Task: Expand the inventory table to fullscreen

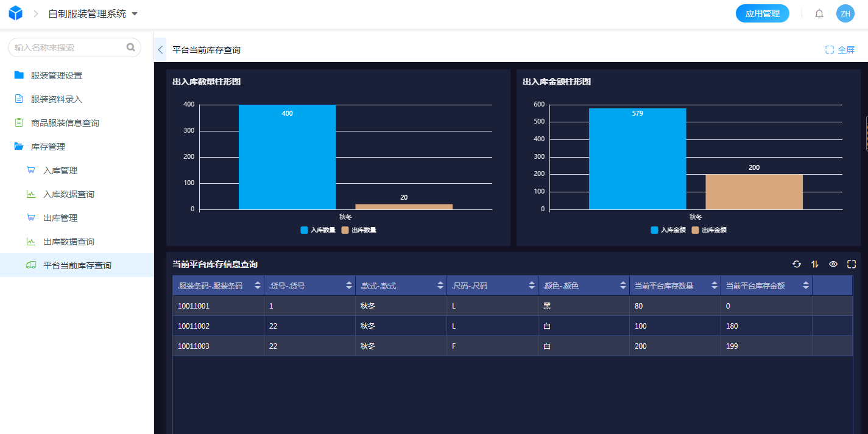Action: click(x=852, y=264)
